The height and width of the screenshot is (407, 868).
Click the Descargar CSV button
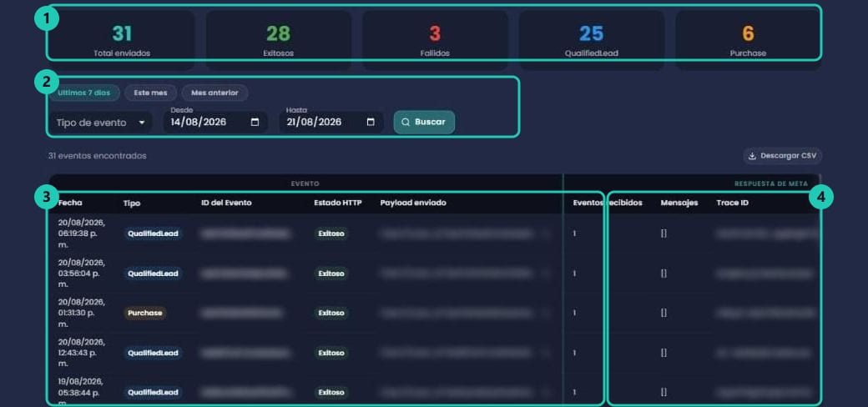(783, 156)
